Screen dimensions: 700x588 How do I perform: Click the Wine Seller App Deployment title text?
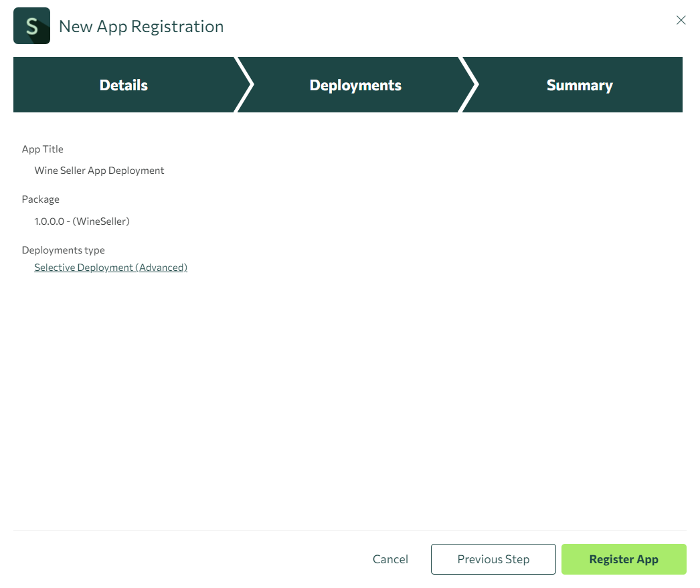point(99,170)
